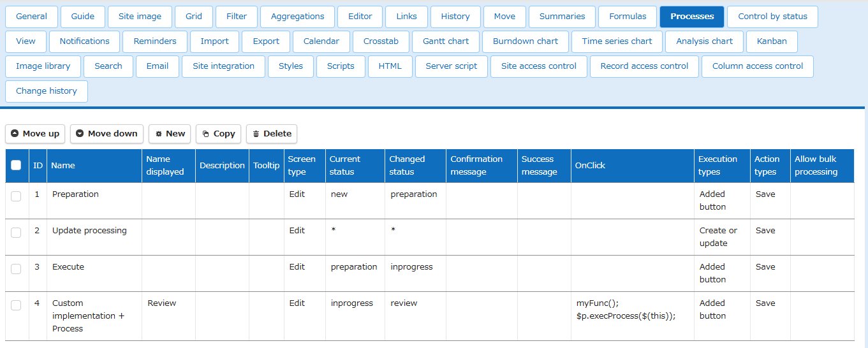Open the Calendar tab
The height and width of the screenshot is (348, 868).
tap(321, 41)
